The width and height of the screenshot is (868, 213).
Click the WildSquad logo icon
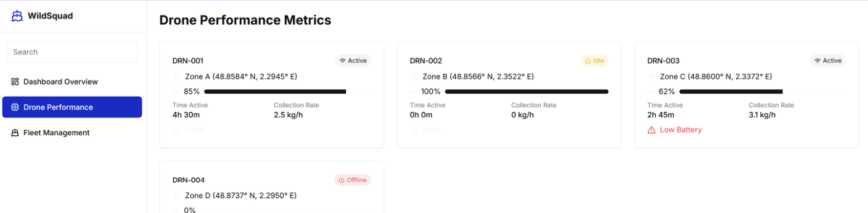tap(17, 16)
